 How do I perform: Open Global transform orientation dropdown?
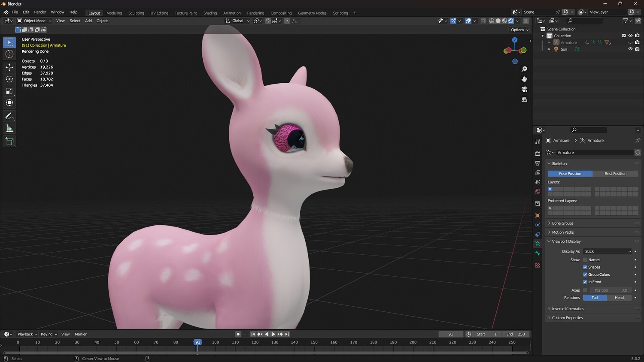(237, 21)
